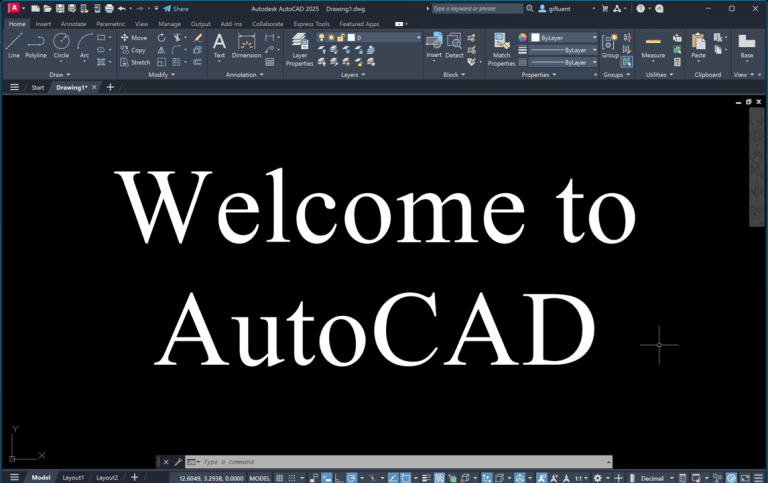
Task: Toggle polar tracking in status bar
Action: [x=351, y=478]
